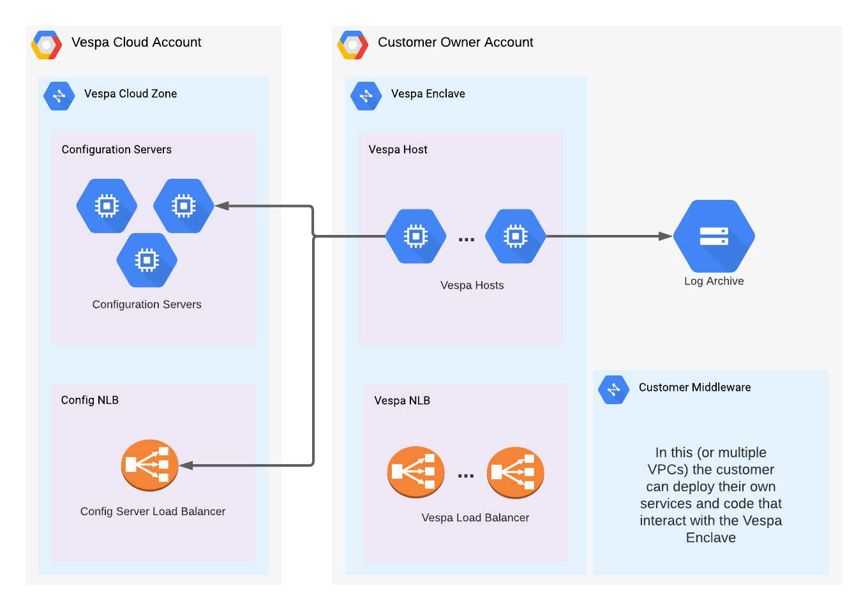
Task: Click the Customer Owner Account title
Action: point(456,42)
